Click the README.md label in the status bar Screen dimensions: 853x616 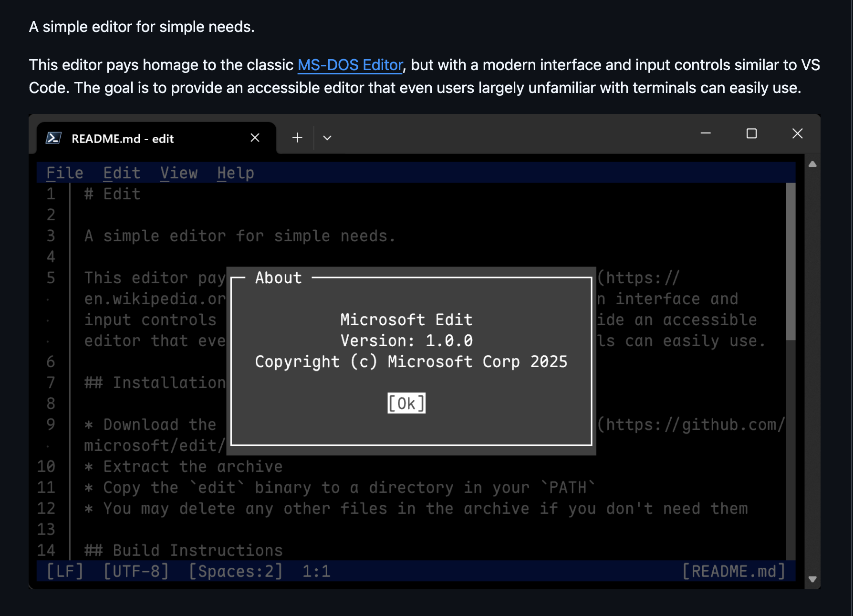click(x=733, y=571)
